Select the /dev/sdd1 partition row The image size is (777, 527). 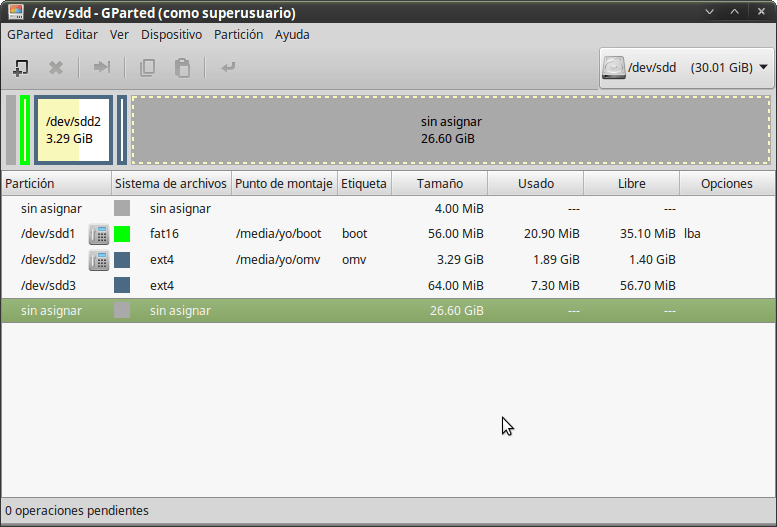click(x=388, y=234)
